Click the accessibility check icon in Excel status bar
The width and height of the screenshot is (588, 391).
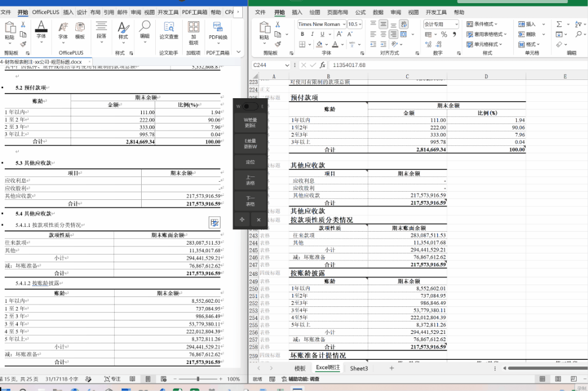click(285, 379)
